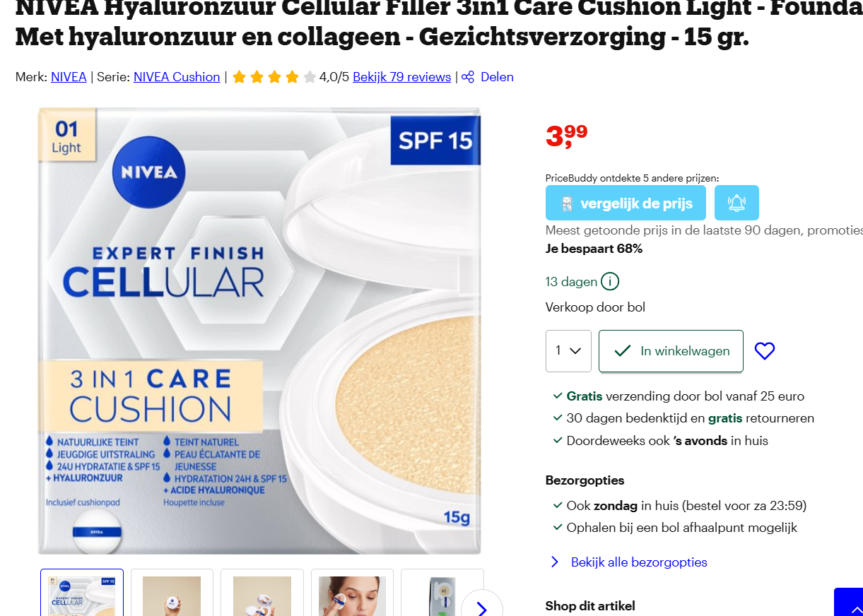Click the Delen share link
This screenshot has width=863, height=616.
click(497, 77)
